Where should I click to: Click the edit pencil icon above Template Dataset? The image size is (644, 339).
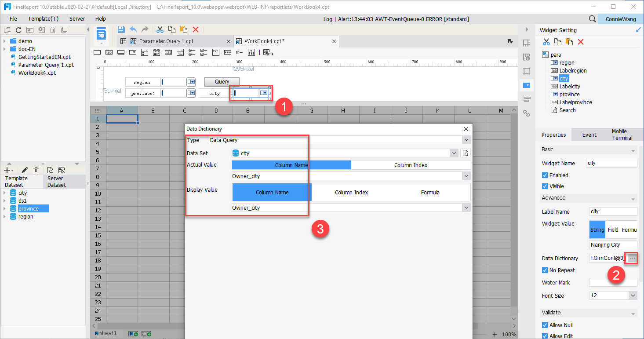pos(24,170)
